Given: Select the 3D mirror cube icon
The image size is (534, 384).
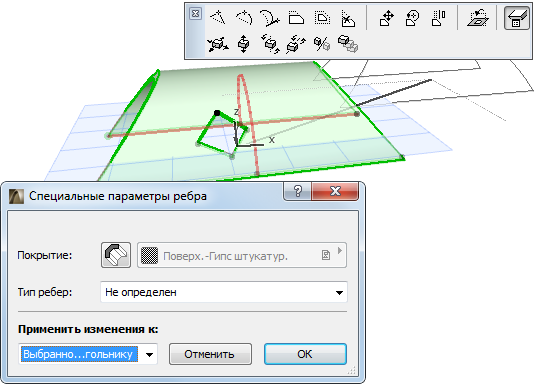Looking at the screenshot, I should point(296,44).
